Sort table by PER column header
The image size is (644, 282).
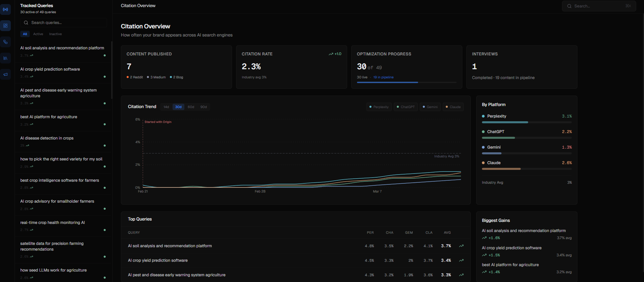coord(370,233)
